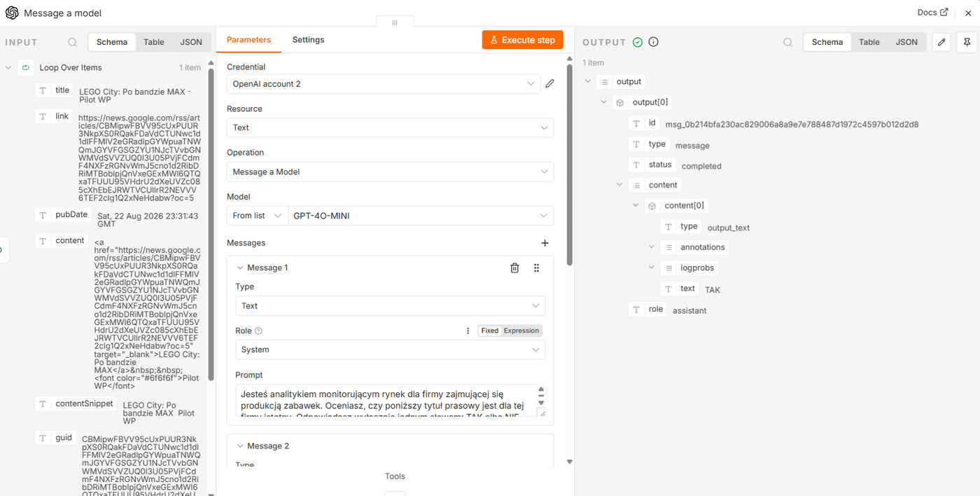
Task: Collapse the Loop Over Items node
Action: pyautogui.click(x=8, y=68)
